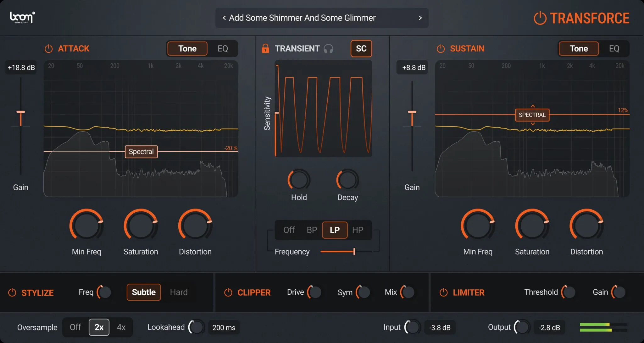The height and width of the screenshot is (343, 644).
Task: Click the Limiter Threshold knob
Action: (569, 292)
